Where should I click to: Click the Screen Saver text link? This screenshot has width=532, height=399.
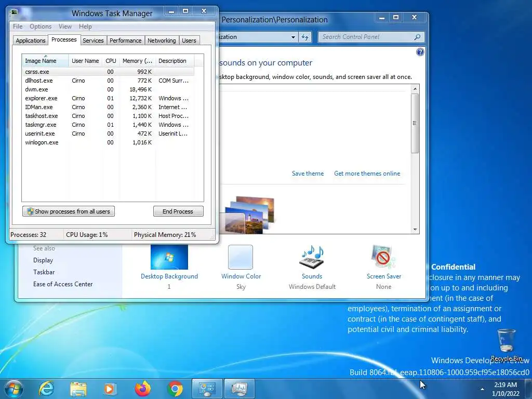pyautogui.click(x=384, y=276)
